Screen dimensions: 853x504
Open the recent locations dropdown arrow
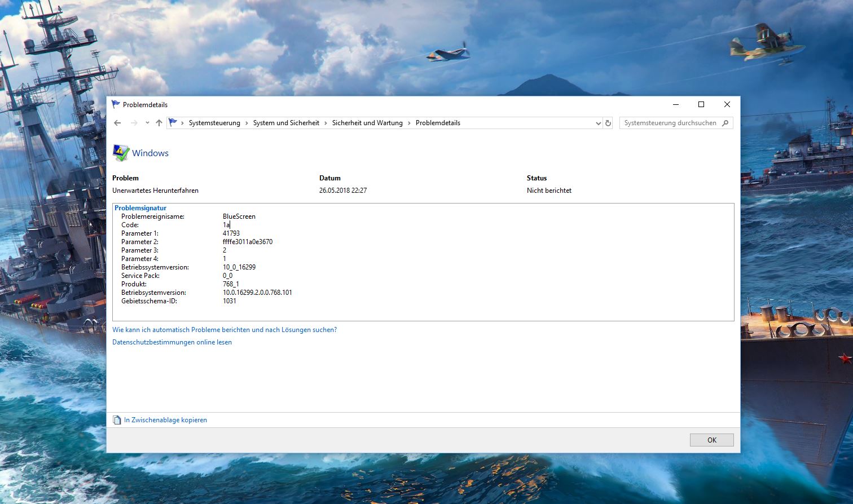click(x=147, y=123)
